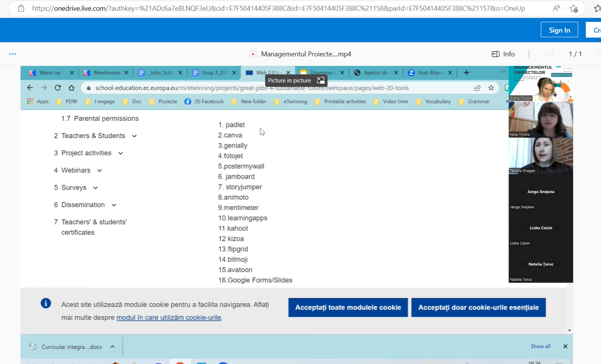Image resolution: width=601 pixels, height=364 pixels.
Task: Close the Mentimeter tab
Action: point(126,72)
